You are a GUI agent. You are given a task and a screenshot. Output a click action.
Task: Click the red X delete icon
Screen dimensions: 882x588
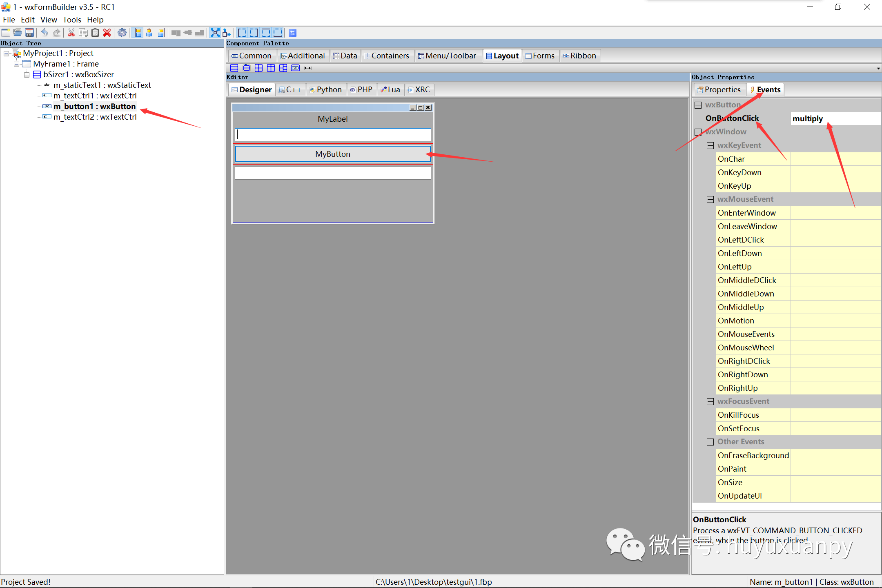point(107,33)
